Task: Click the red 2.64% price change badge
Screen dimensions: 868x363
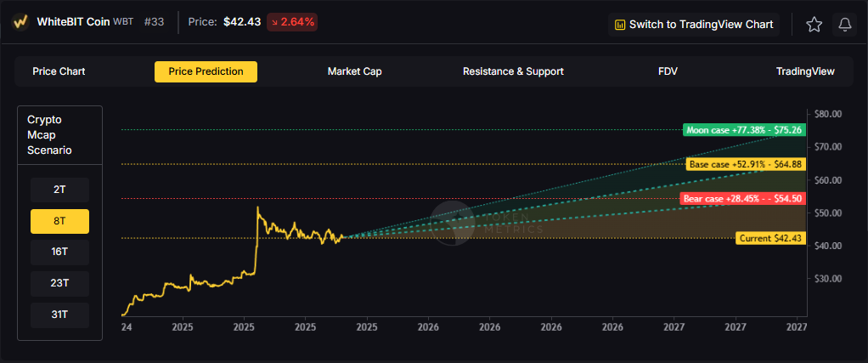Action: (291, 23)
